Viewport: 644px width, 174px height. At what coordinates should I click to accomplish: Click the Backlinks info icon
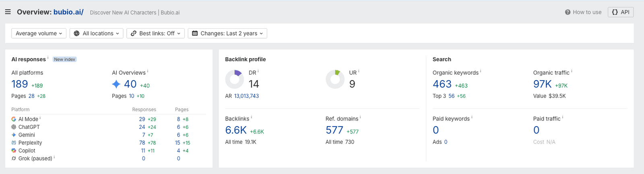pyautogui.click(x=252, y=117)
